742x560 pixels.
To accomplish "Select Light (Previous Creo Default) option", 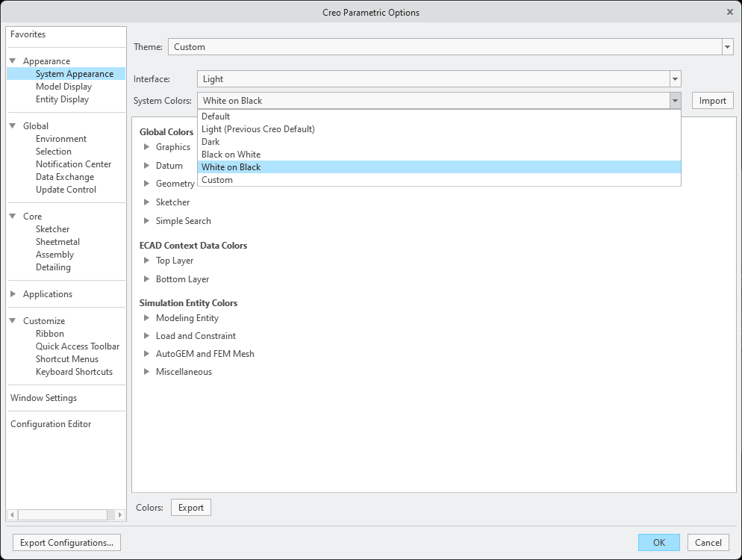I will point(258,129).
